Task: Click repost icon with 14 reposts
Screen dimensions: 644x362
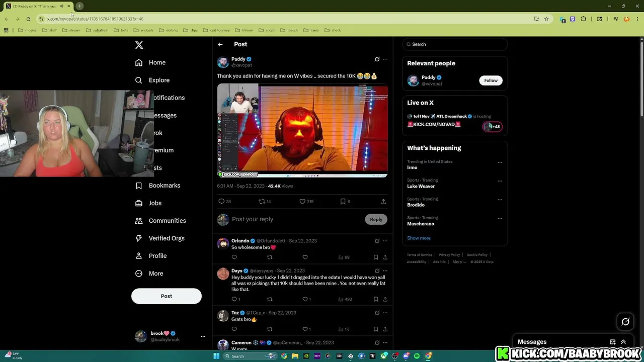Action: coord(265,202)
